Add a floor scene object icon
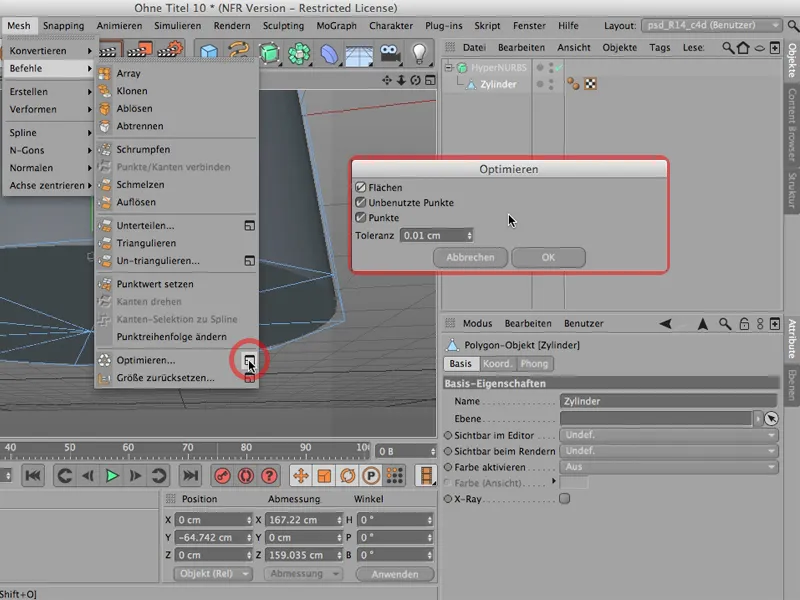 click(359, 54)
